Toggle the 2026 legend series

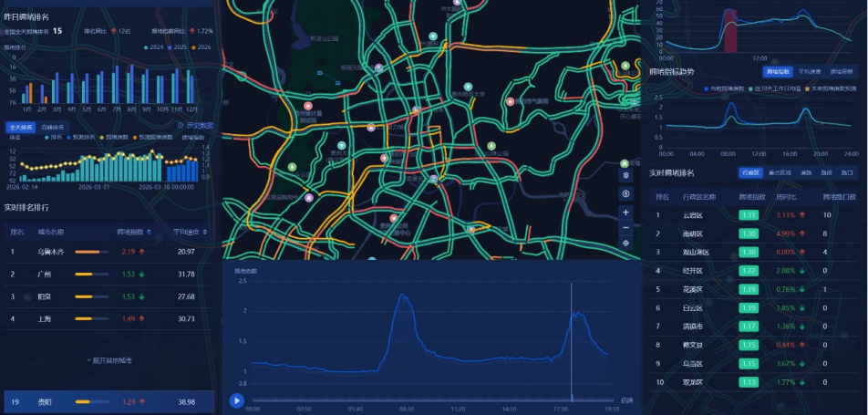point(200,47)
